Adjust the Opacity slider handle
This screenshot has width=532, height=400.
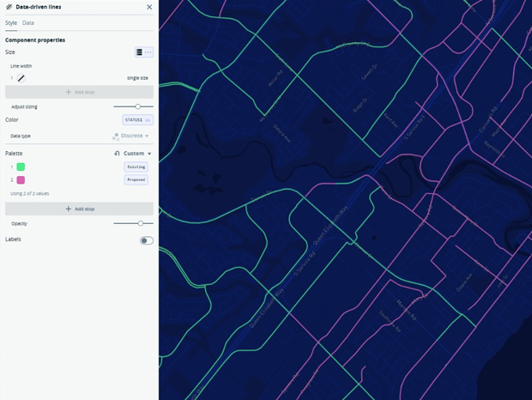tap(141, 223)
